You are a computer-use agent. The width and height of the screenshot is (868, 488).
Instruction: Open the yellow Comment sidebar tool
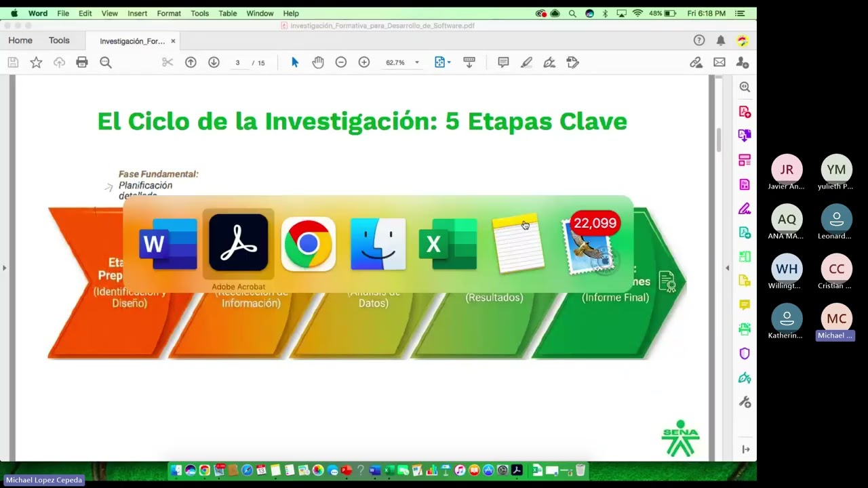[745, 305]
